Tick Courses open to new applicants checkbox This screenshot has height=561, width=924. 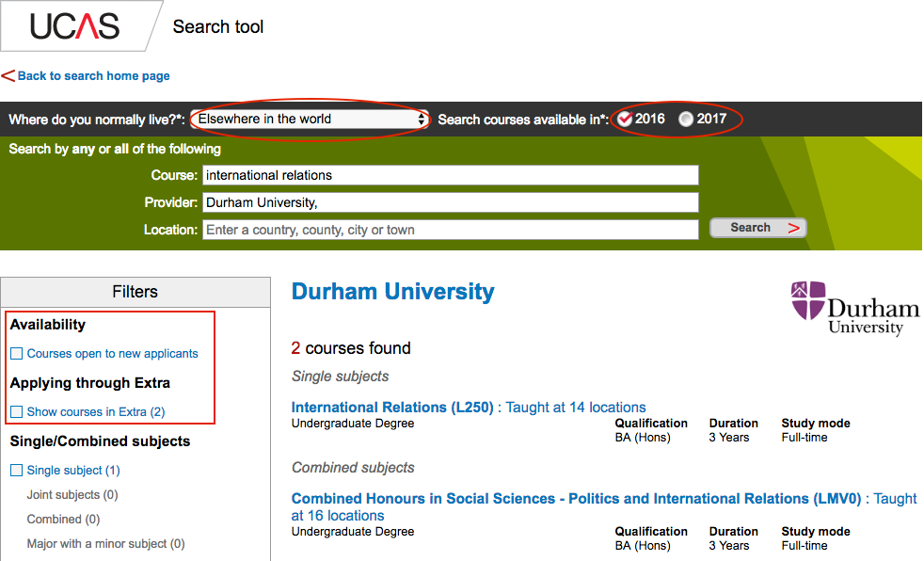(17, 354)
